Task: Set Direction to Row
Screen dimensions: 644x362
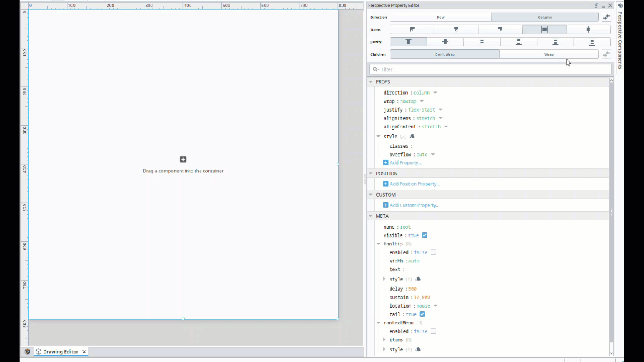Action: 441,17
